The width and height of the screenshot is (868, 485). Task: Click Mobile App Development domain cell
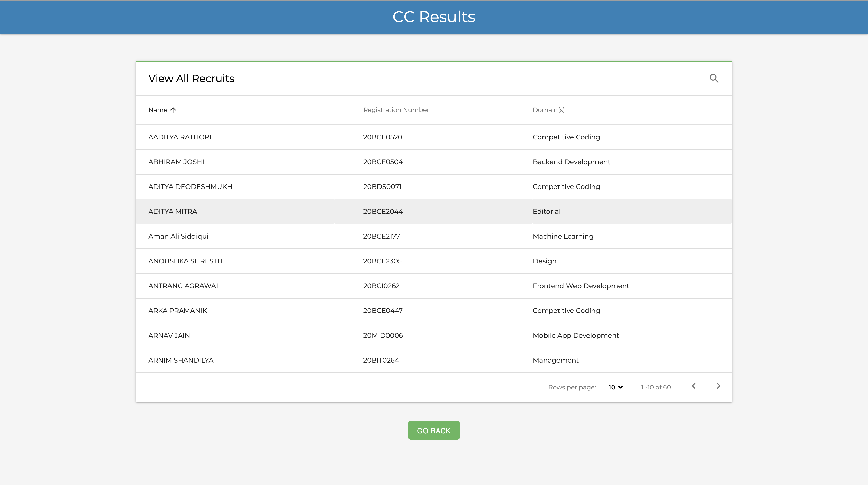(576, 335)
